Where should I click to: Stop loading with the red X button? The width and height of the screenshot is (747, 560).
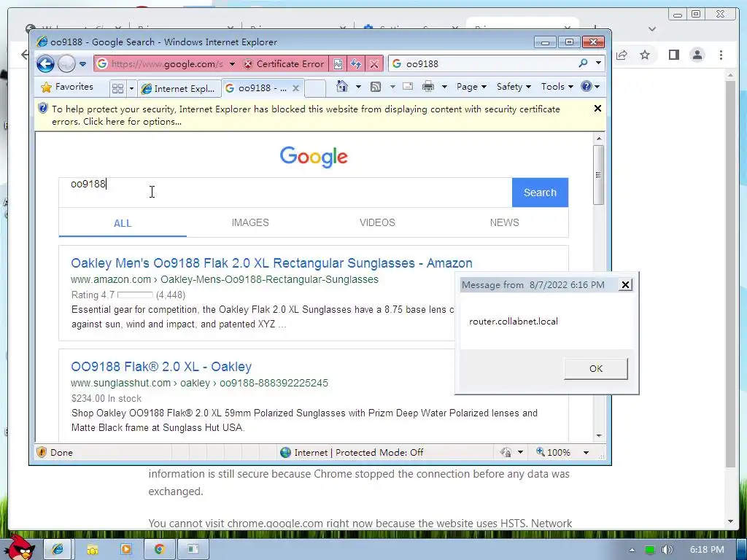click(x=374, y=64)
